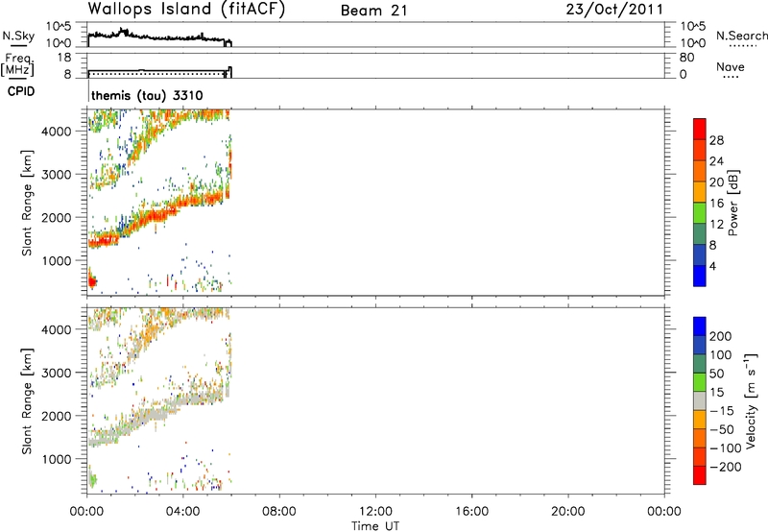768x532 pixels.
Task: Click the velocity panel 'Slant Range [km]' label
Action: pos(27,401)
